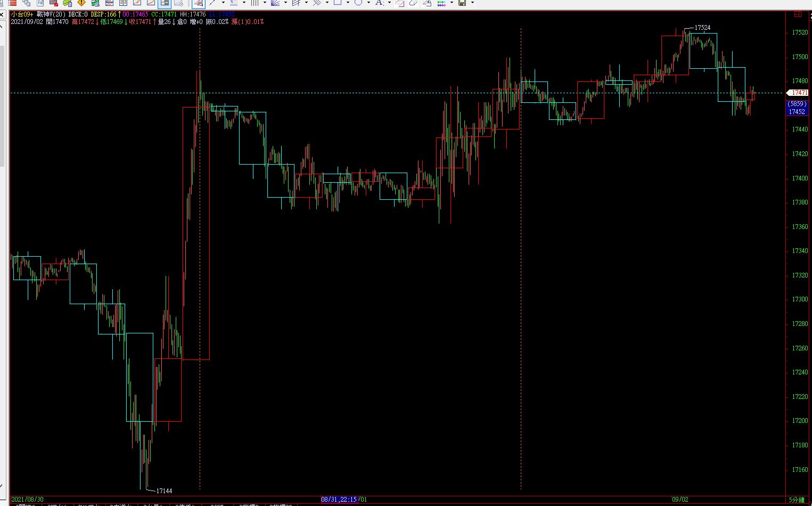Click the orange diamond warning toolbar icon
This screenshot has height=506, width=812.
81,3
